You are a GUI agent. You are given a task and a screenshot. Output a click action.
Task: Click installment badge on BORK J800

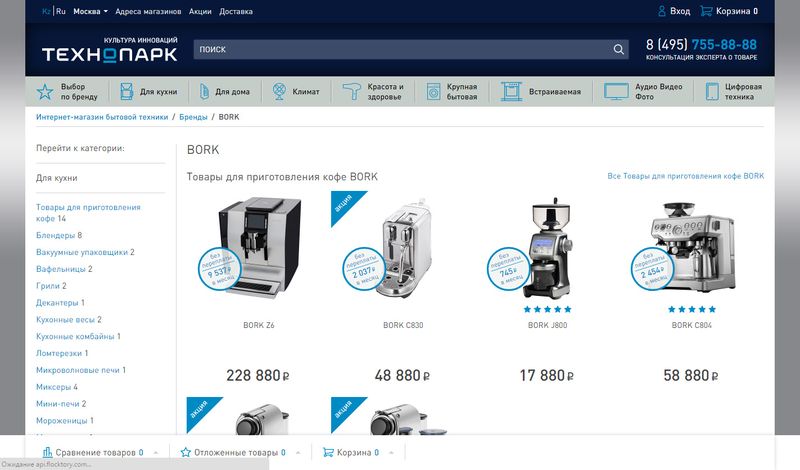508,269
